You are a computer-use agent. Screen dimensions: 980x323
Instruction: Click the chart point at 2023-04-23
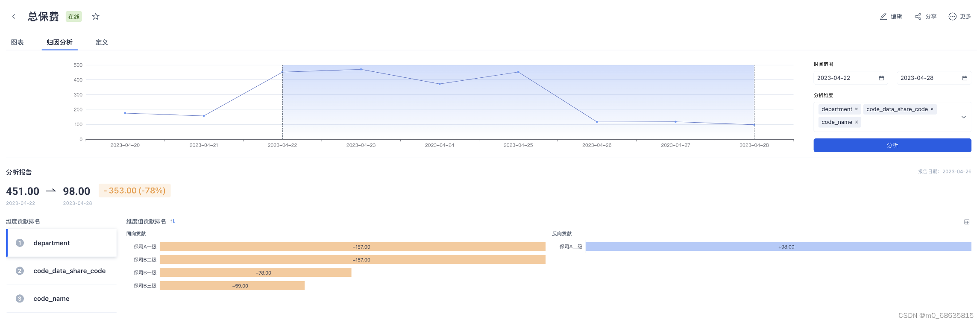(x=361, y=69)
